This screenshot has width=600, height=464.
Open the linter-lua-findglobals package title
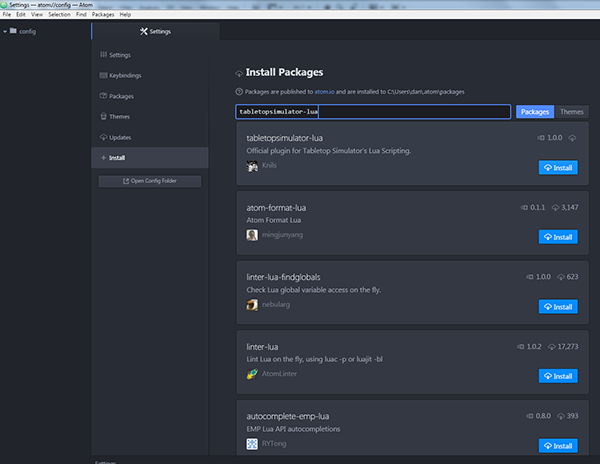(x=283, y=277)
